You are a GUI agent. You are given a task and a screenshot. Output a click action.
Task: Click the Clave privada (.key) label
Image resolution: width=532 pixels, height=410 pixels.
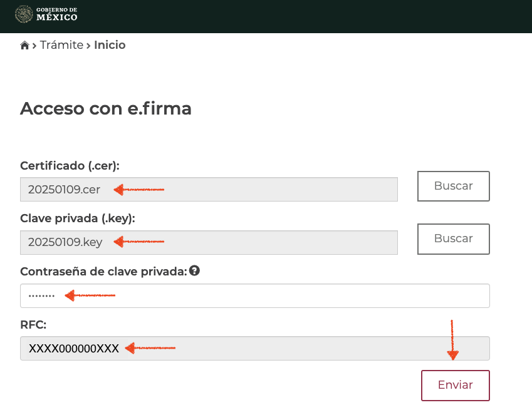[x=78, y=218]
